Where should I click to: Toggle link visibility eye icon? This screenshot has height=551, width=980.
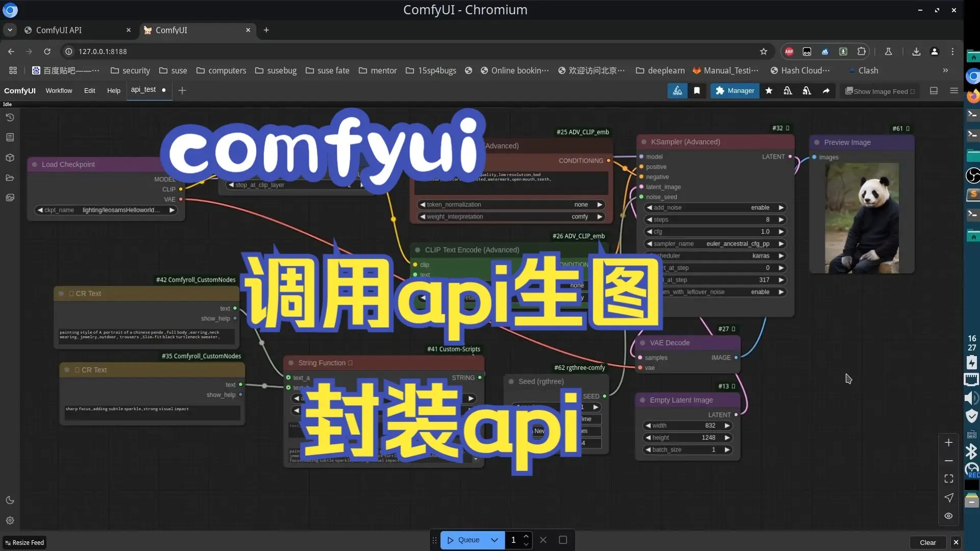click(x=948, y=516)
